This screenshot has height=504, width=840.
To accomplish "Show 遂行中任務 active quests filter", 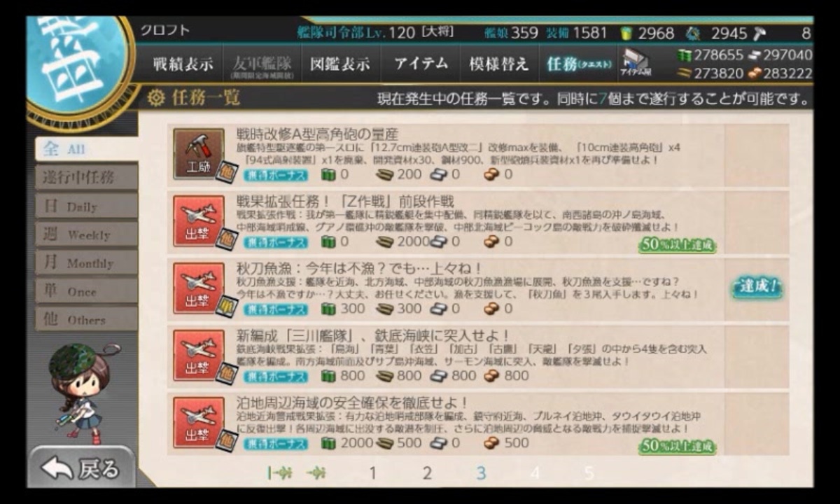I will 86,177.
